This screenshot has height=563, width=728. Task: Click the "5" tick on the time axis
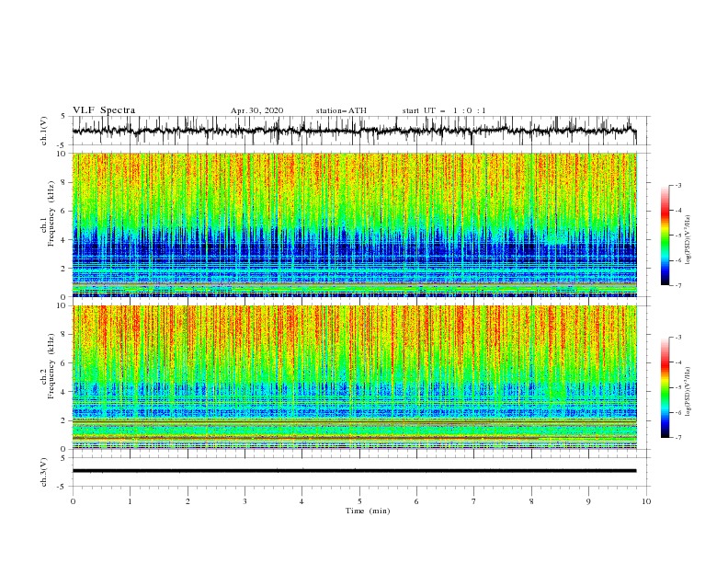359,501
